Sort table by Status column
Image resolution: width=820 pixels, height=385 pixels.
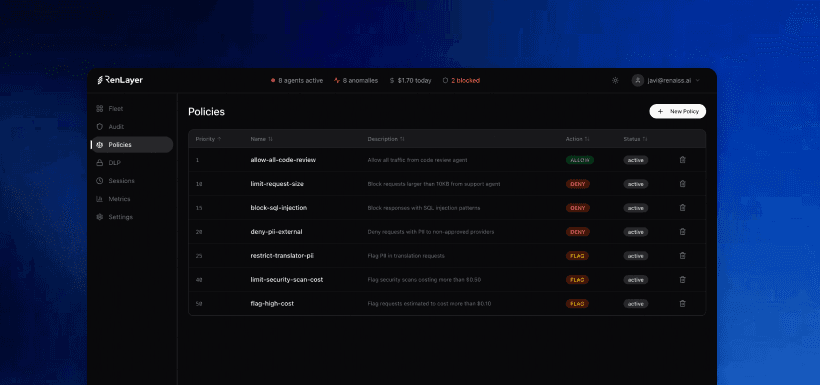click(635, 139)
